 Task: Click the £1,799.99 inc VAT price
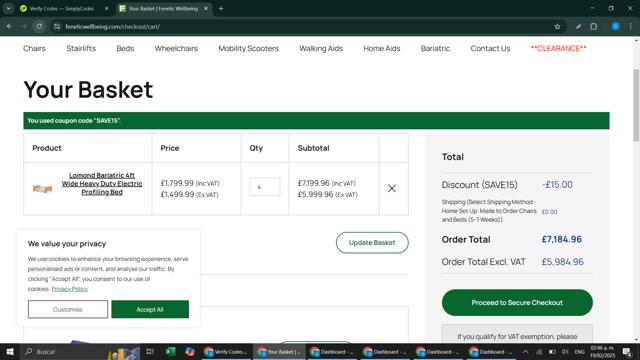point(190,183)
